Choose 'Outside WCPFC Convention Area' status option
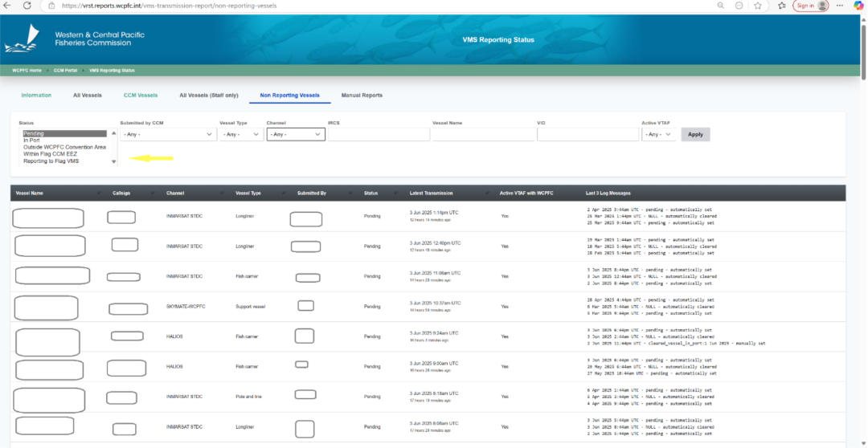The width and height of the screenshot is (868, 448). [x=64, y=147]
